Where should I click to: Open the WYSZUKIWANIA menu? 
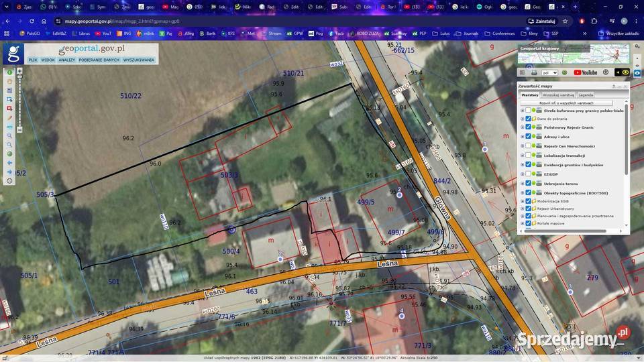click(x=139, y=60)
